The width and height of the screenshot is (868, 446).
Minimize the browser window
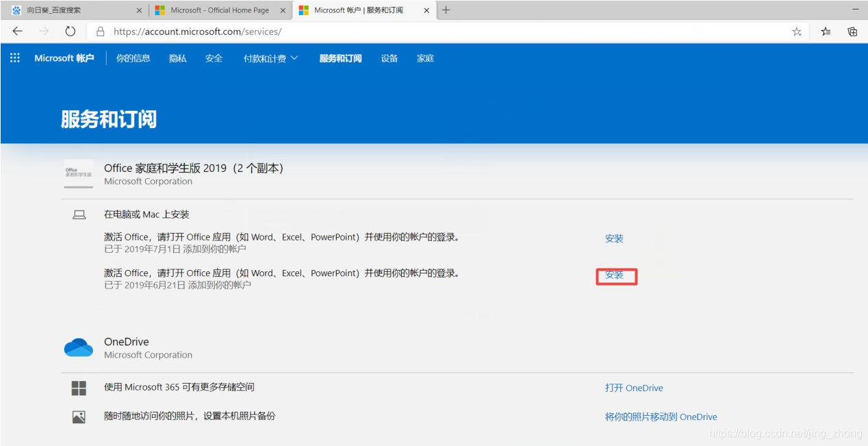coord(856,10)
